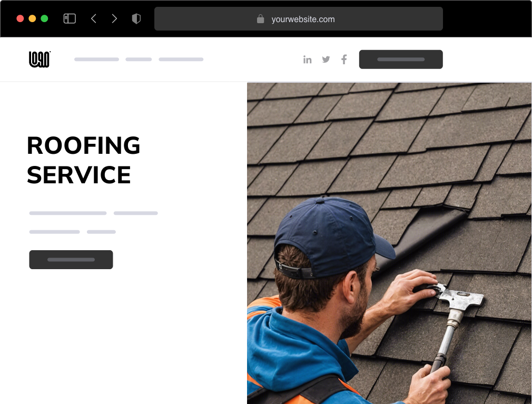
Task: Open the second, shortest navigation menu item
Action: [x=139, y=60]
